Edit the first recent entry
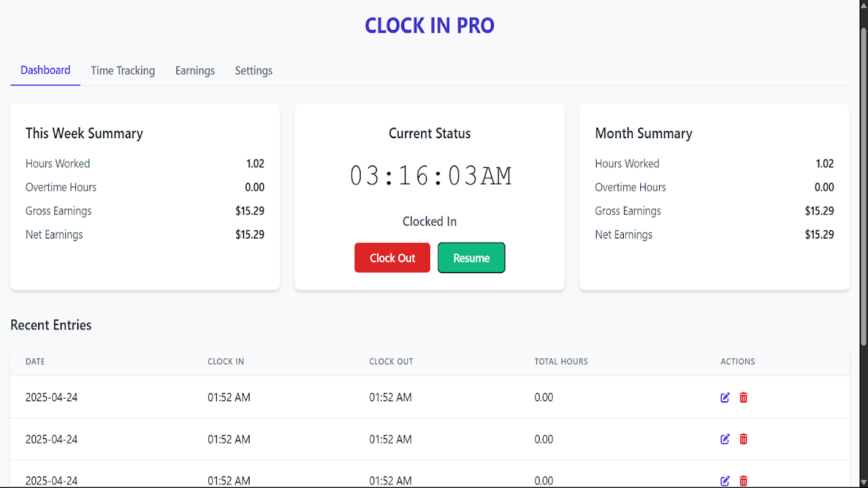The width and height of the screenshot is (868, 488). 725,398
